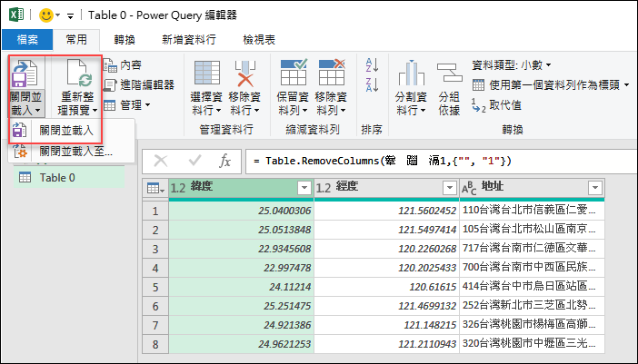Click into the Table.RemoveColumns formula field
Screen dimensions: 638x364
[442, 162]
